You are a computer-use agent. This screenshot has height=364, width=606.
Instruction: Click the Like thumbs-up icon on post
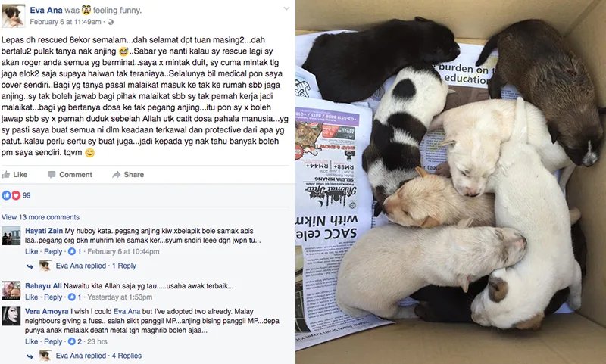pos(6,175)
